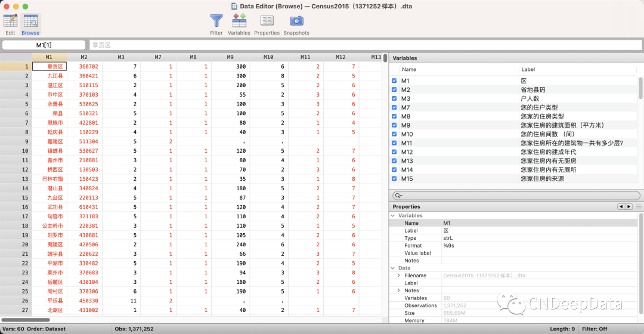Click Filter: Off in status bar

click(x=595, y=329)
